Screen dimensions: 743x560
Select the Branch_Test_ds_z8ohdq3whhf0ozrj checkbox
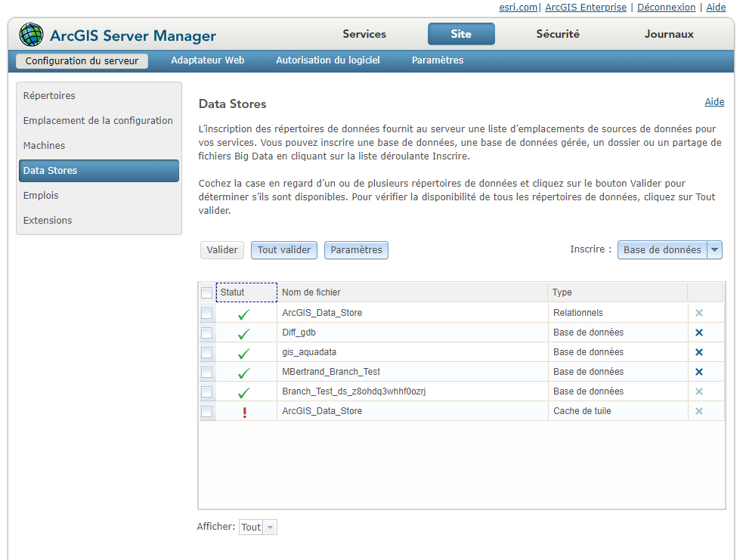[x=206, y=391]
